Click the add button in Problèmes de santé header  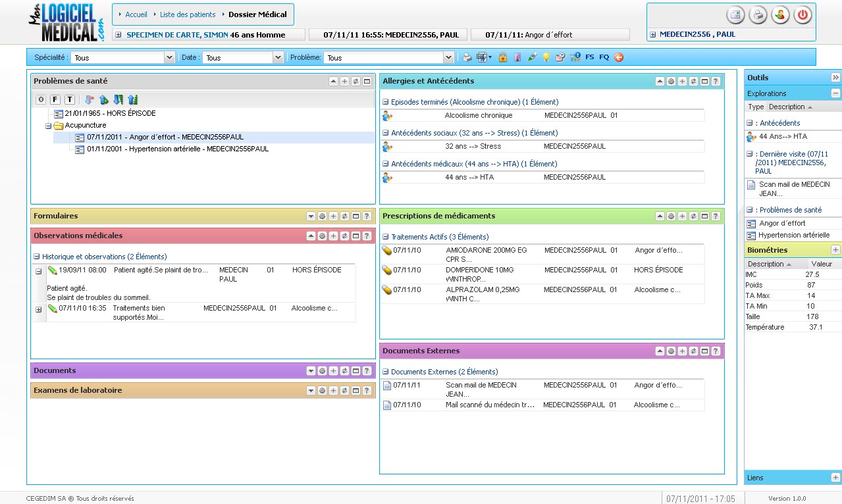(x=345, y=82)
